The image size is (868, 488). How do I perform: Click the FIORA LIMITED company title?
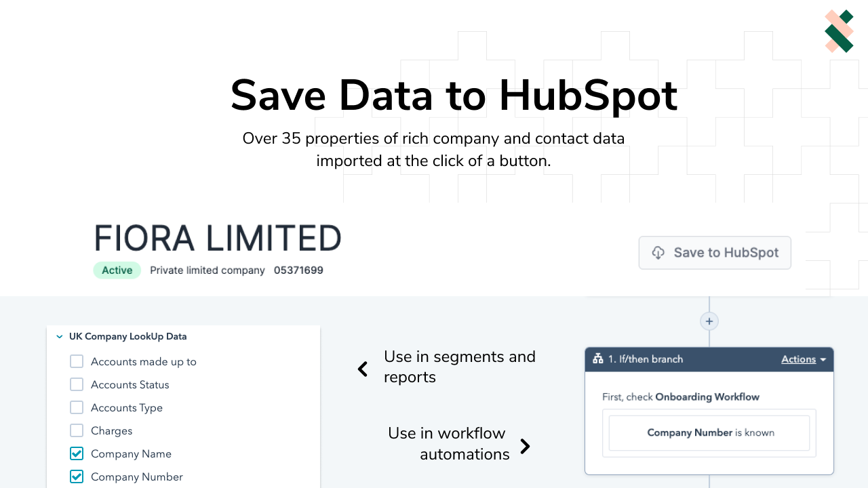(218, 239)
